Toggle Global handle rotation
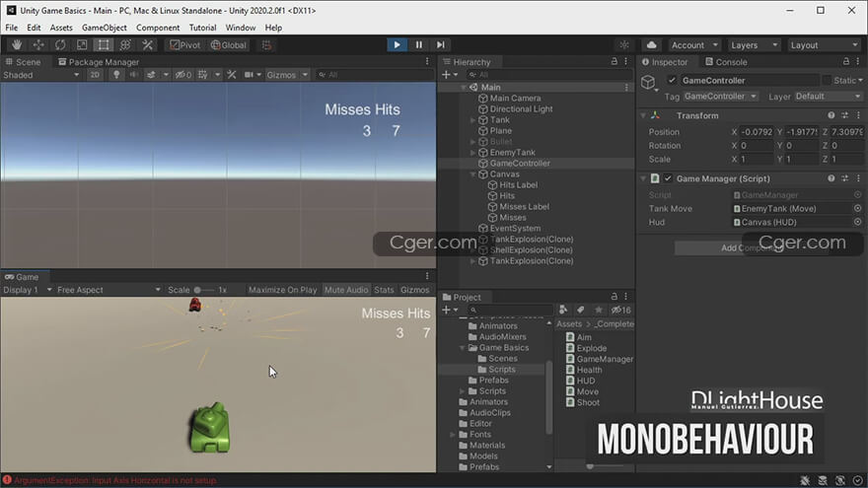Screen dimensions: 868x488 229,44
